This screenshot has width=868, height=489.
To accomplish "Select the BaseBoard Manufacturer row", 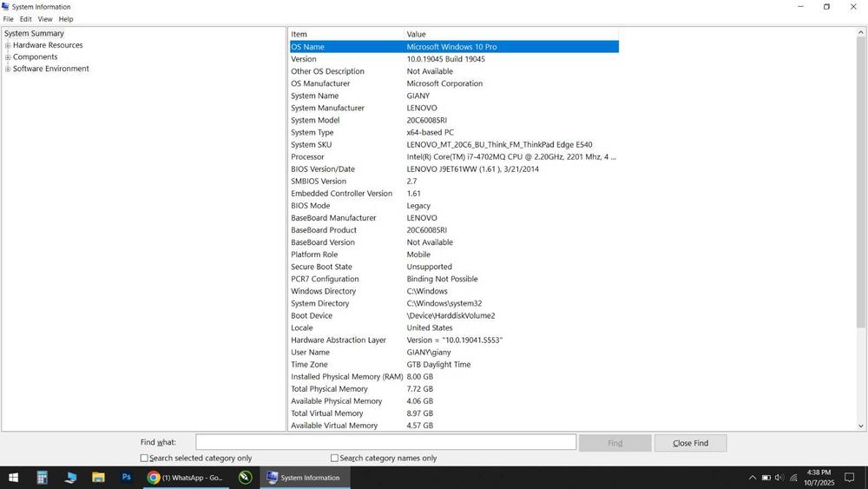I will pyautogui.click(x=454, y=218).
